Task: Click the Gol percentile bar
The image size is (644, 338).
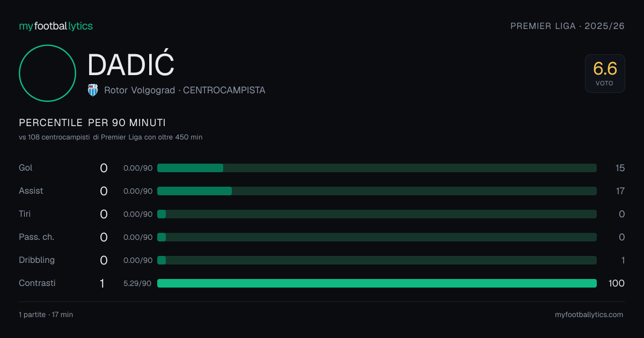Action: [x=377, y=168]
